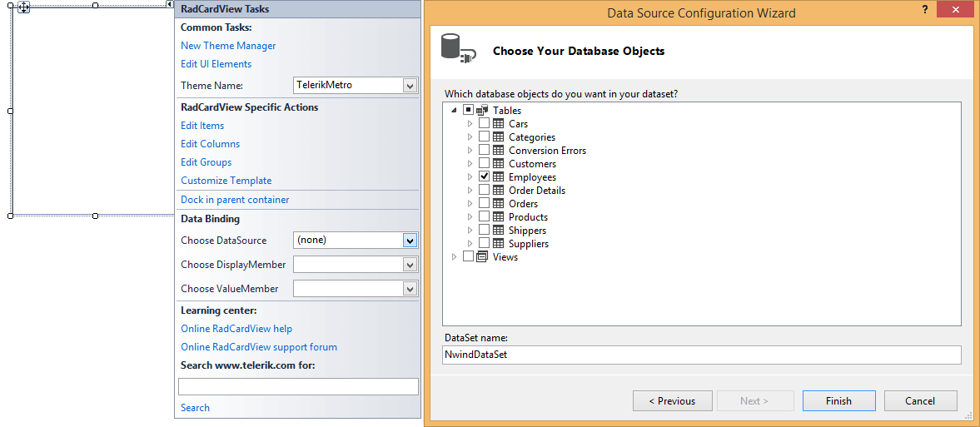Check the Suppliers table checkbox
The image size is (980, 427).
[485, 243]
